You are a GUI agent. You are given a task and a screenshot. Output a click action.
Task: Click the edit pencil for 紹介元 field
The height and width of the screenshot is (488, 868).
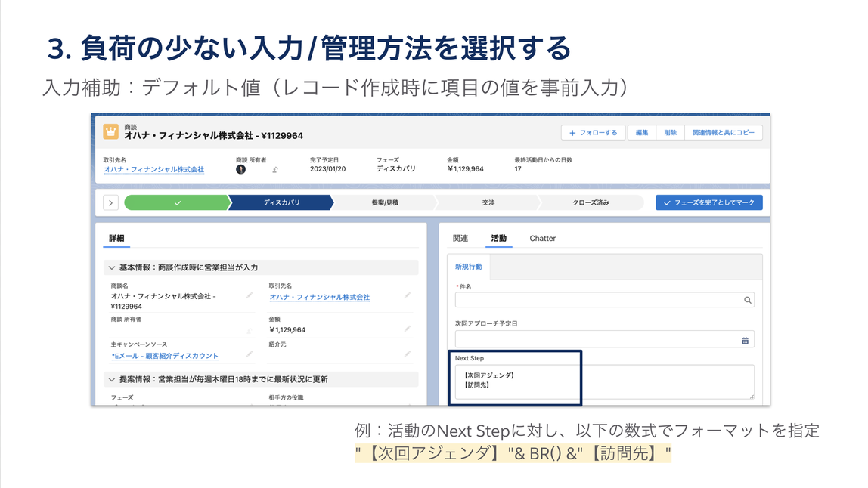pyautogui.click(x=408, y=354)
